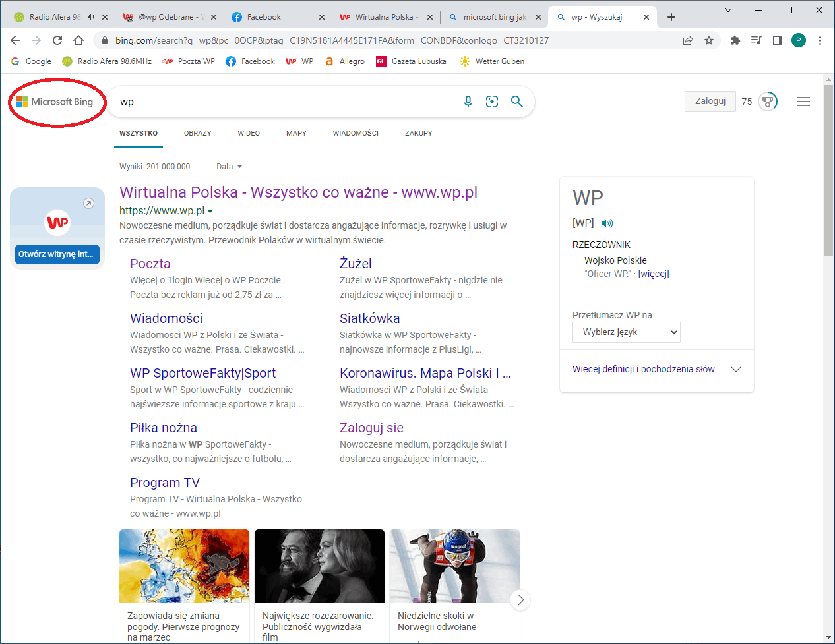The height and width of the screenshot is (644, 835).
Task: Click the arrow icon on WP site card
Action: pos(88,204)
